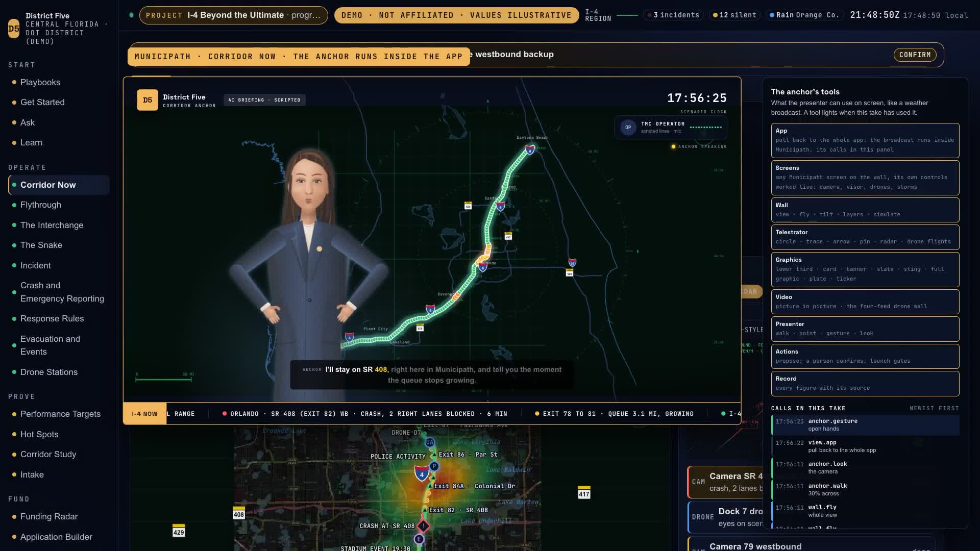Click the AI Briefing Scripted badge
980x551 pixels.
tap(264, 100)
